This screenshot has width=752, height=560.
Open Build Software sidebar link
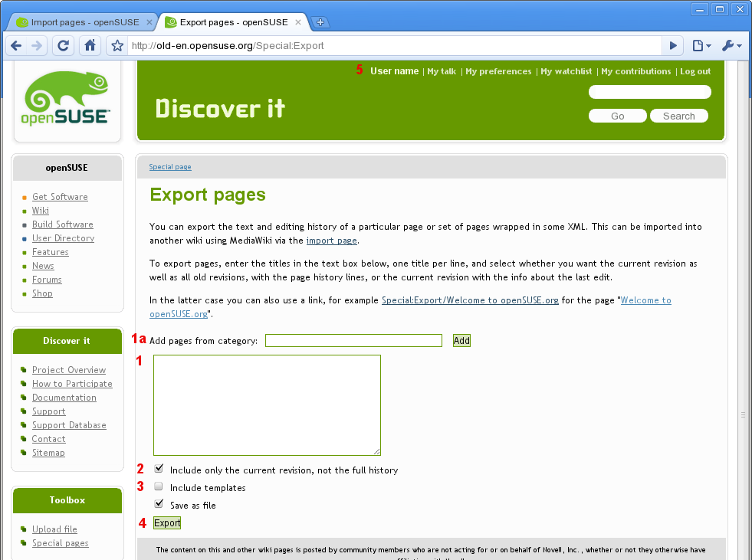62,224
